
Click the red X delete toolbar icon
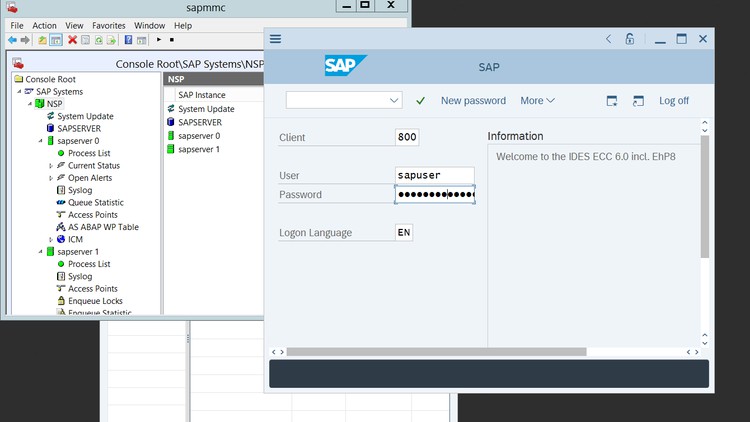pyautogui.click(x=72, y=40)
